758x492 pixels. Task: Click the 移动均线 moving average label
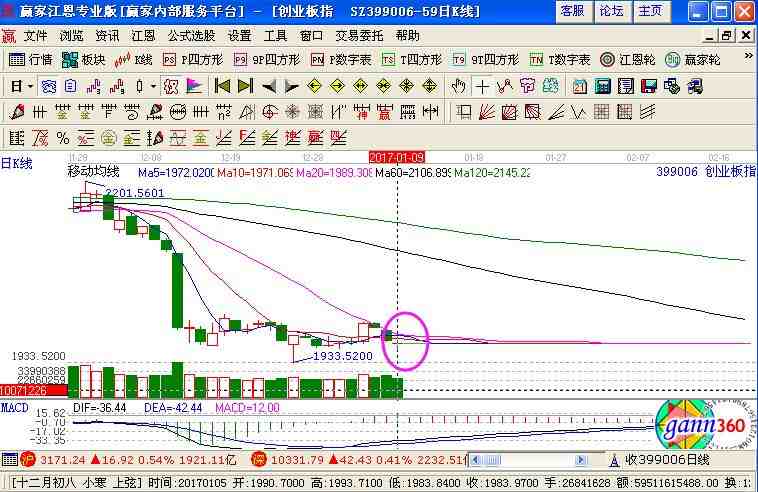pyautogui.click(x=93, y=172)
